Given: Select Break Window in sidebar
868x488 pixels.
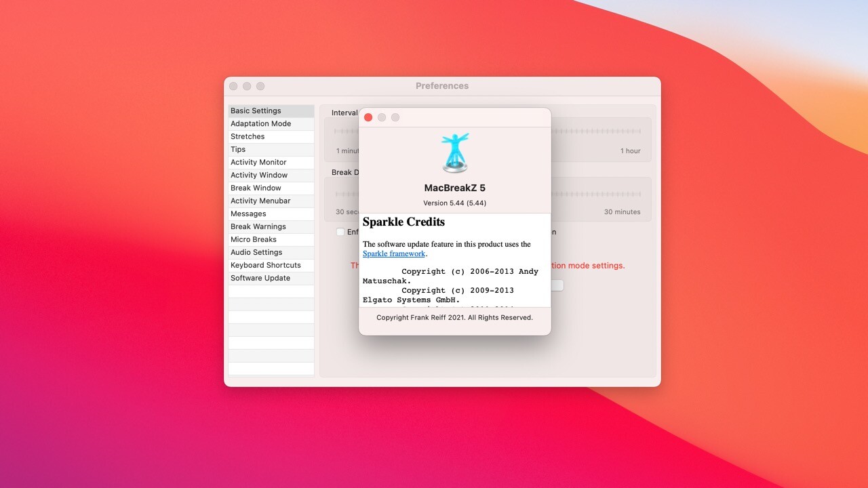Looking at the screenshot, I should click(271, 188).
